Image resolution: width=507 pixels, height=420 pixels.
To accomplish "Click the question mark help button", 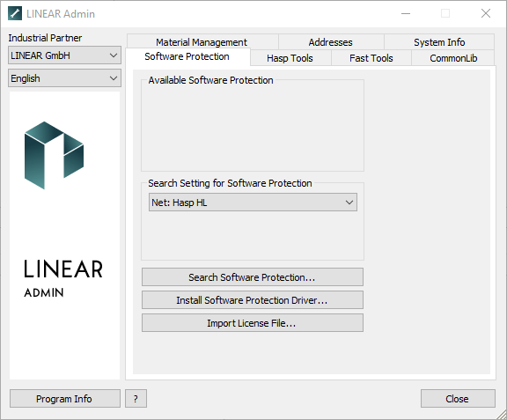I will tap(136, 399).
